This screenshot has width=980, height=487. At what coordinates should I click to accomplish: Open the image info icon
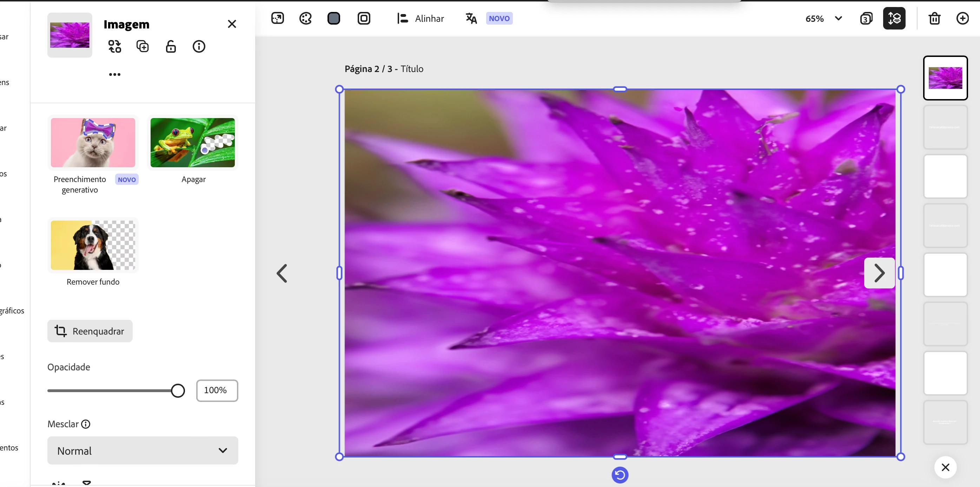[199, 46]
